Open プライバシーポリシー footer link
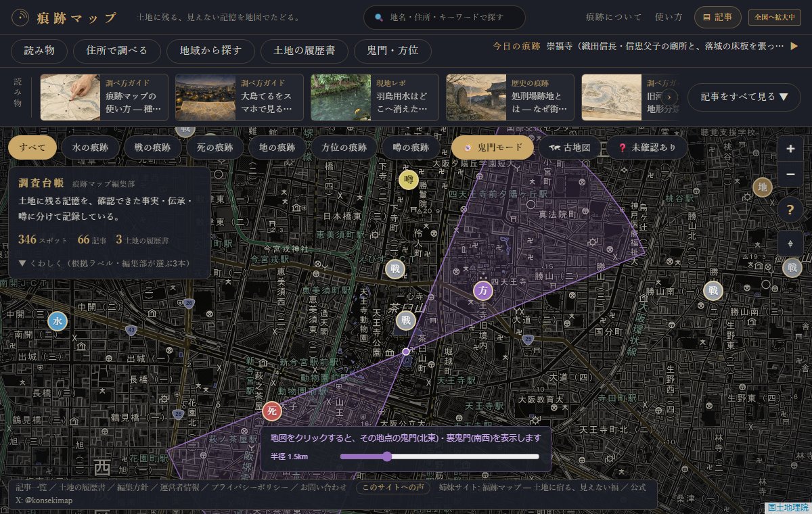This screenshot has height=514, width=812. [250, 487]
